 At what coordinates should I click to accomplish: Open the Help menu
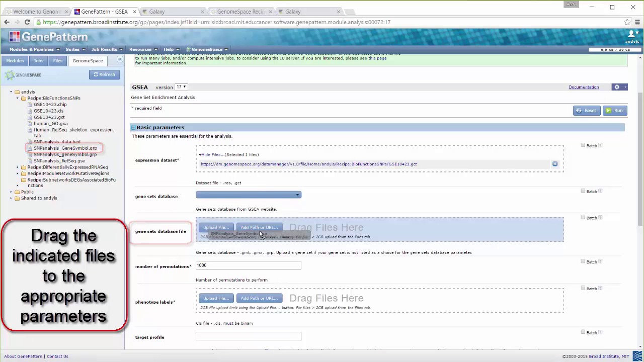171,49
